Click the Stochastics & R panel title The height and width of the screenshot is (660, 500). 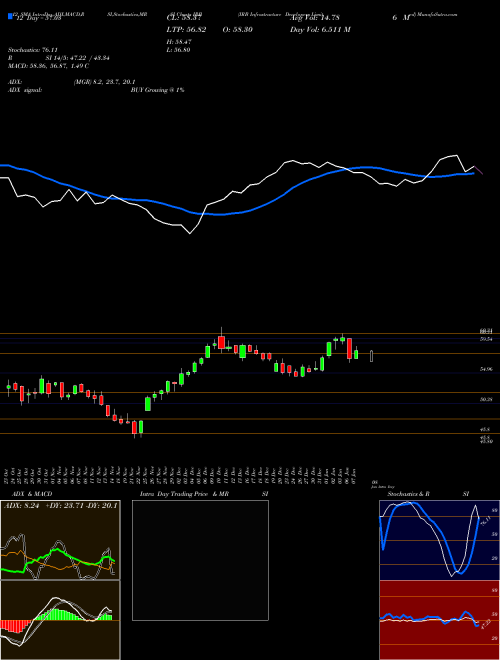point(408,494)
